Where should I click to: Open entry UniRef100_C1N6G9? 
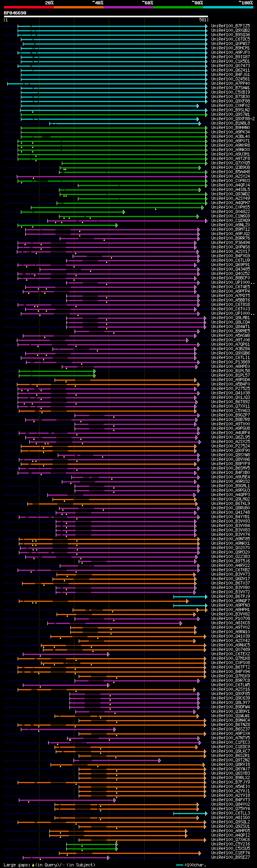click(230, 216)
